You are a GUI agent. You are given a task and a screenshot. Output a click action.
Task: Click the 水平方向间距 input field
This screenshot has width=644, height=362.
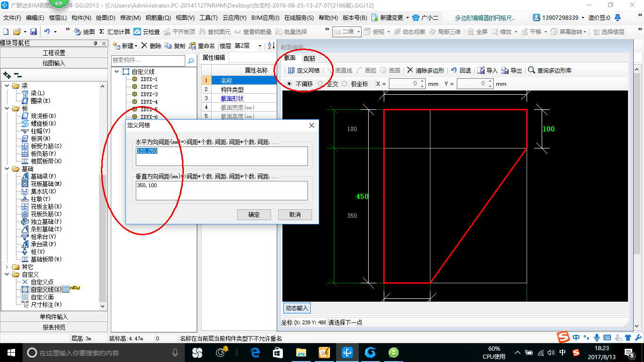(x=222, y=156)
